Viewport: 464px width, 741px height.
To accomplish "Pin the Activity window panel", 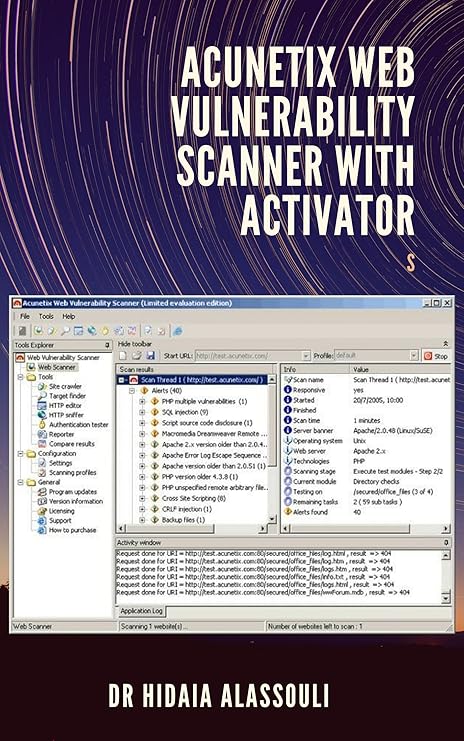I will 446,543.
